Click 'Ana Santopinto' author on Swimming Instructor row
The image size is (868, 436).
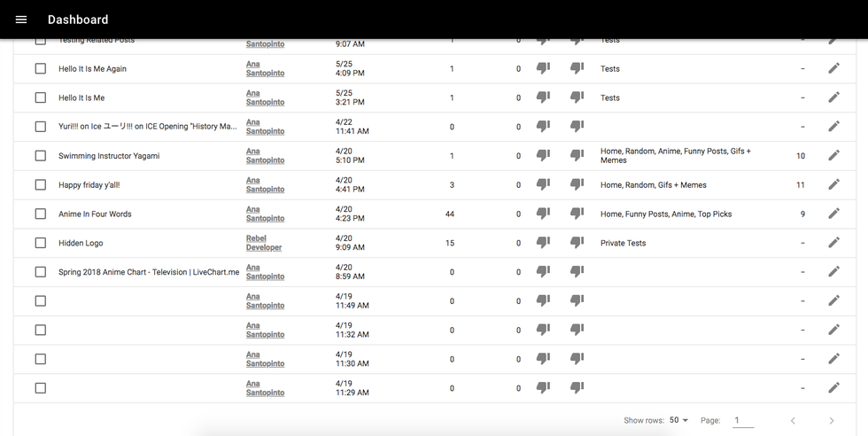265,155
